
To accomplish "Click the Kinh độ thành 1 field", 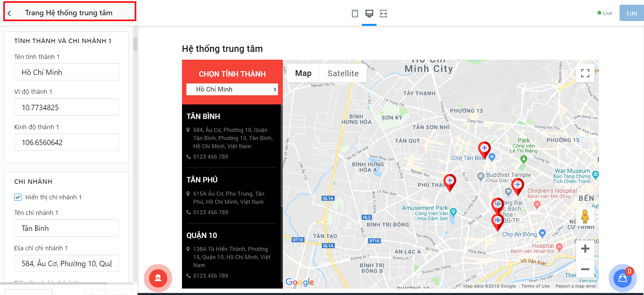I will click(x=67, y=142).
